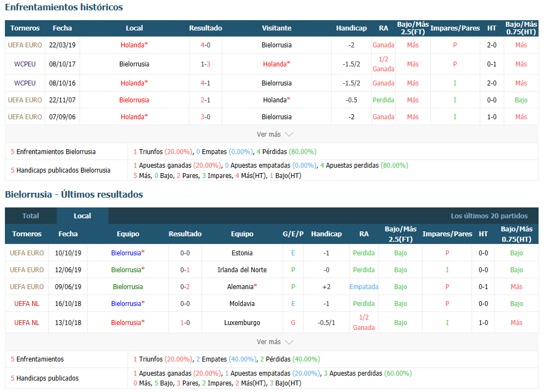
Task: Click Bielorrusia visitor in 22/03/19 row
Action: [x=277, y=45]
